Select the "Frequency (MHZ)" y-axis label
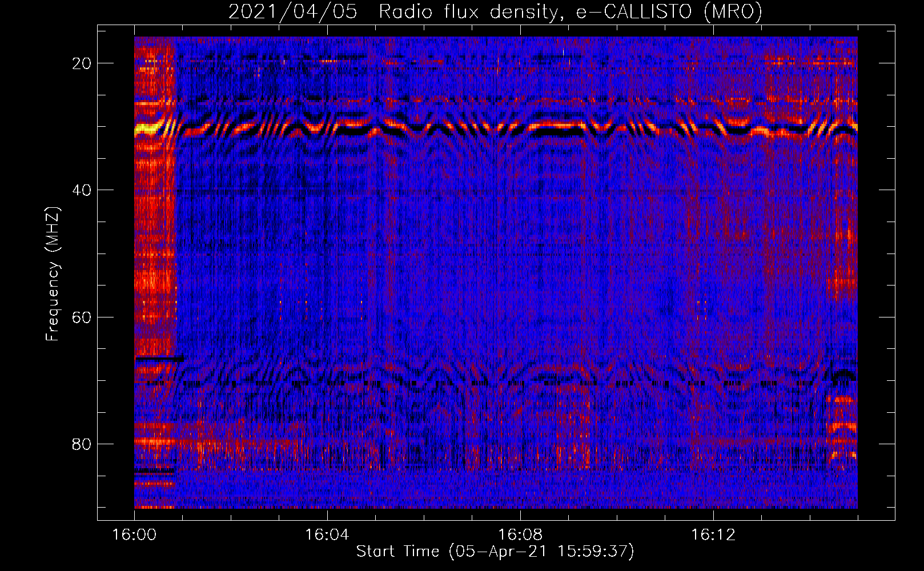This screenshot has height=571, width=924. [52, 274]
